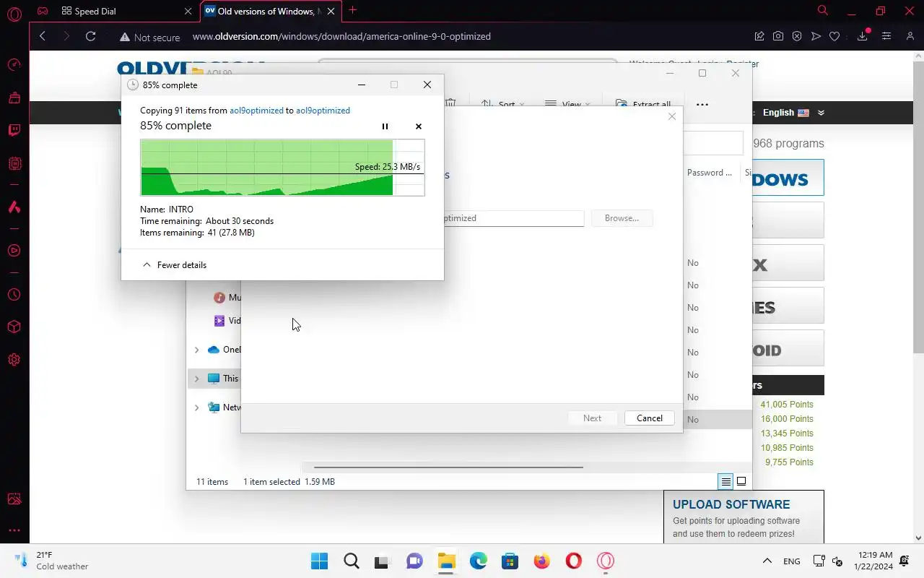Bookmark the page with the heart icon
This screenshot has width=924, height=578.
click(834, 36)
